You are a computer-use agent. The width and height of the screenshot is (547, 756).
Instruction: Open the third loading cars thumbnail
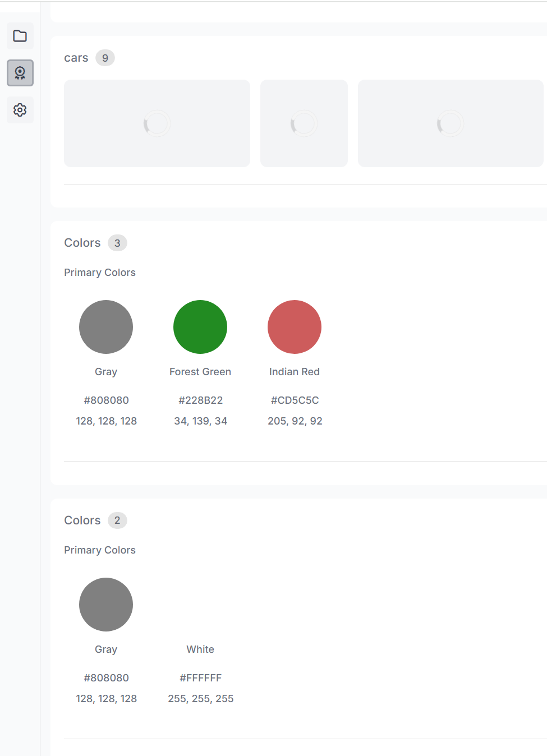pyautogui.click(x=451, y=123)
